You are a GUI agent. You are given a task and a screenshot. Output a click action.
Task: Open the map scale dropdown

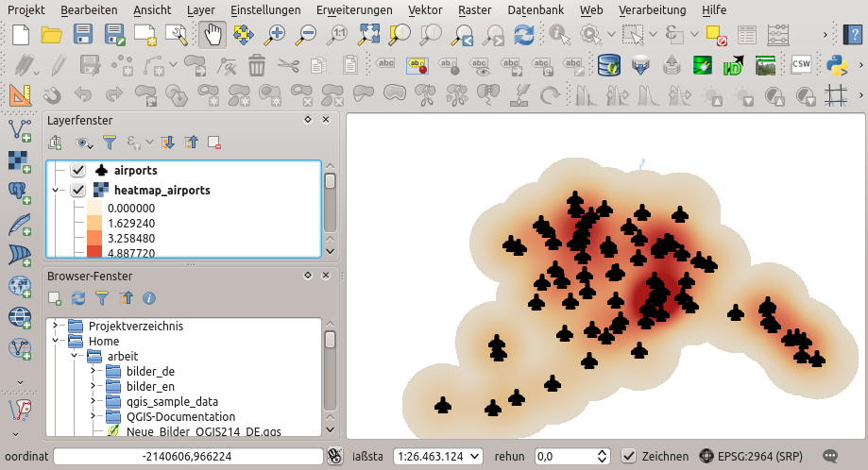pos(473,457)
